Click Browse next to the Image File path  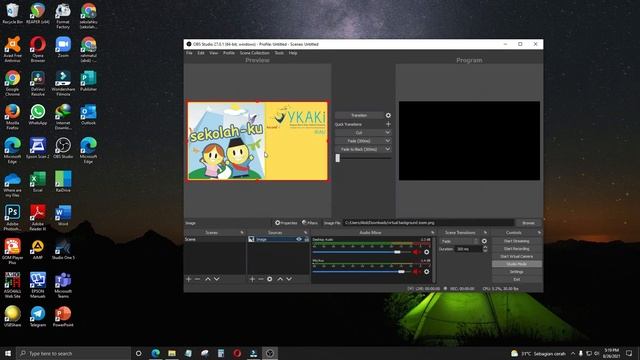coord(529,223)
